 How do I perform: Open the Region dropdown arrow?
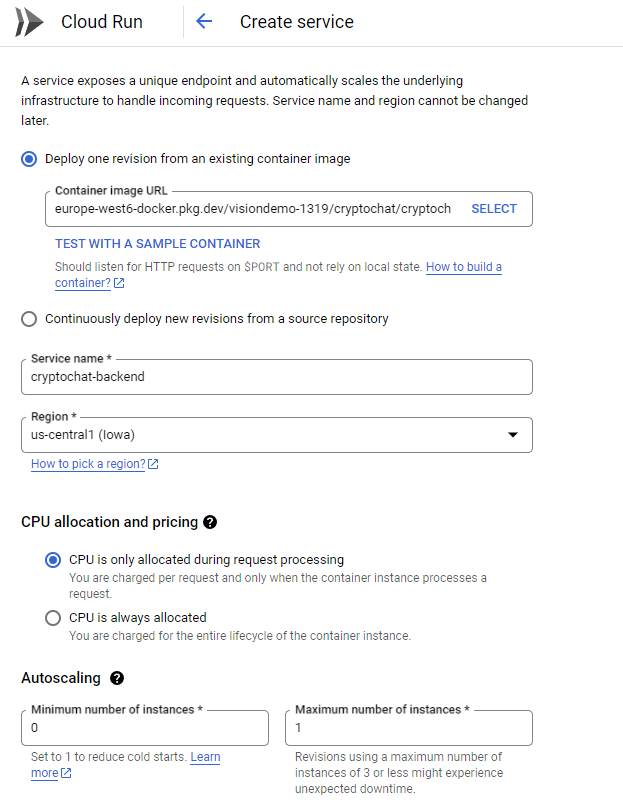513,435
